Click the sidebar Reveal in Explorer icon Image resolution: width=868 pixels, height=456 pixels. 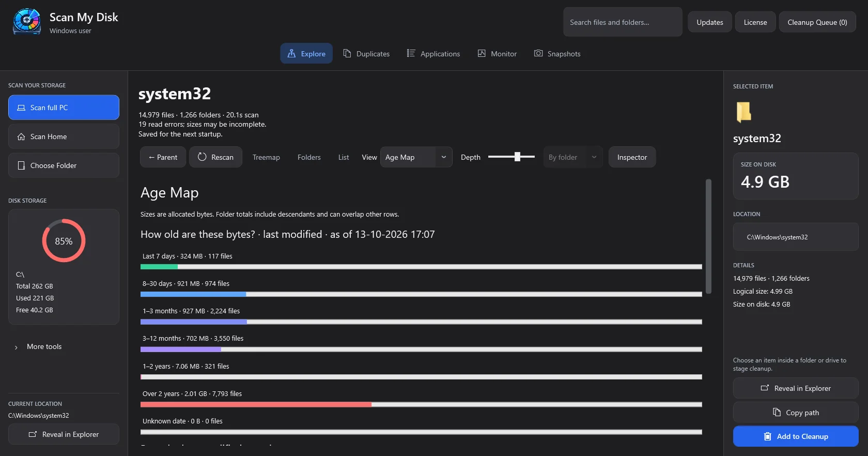[33, 434]
